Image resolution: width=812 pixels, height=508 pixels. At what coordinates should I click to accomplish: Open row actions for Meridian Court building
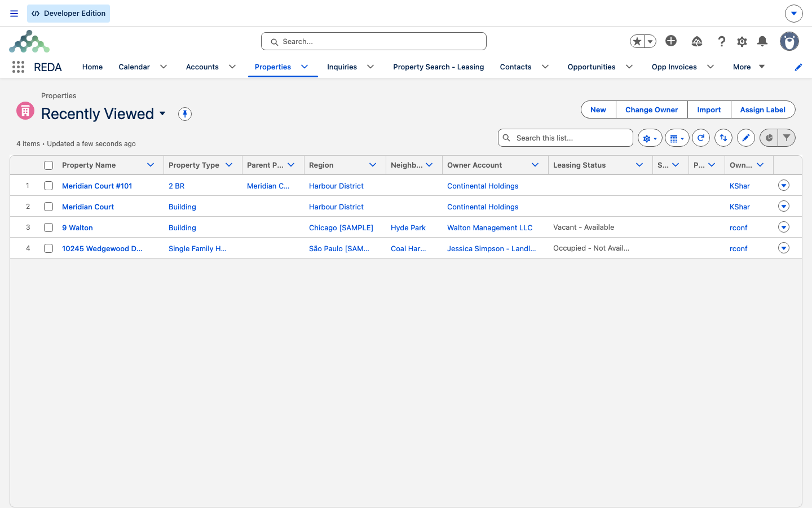point(784,206)
